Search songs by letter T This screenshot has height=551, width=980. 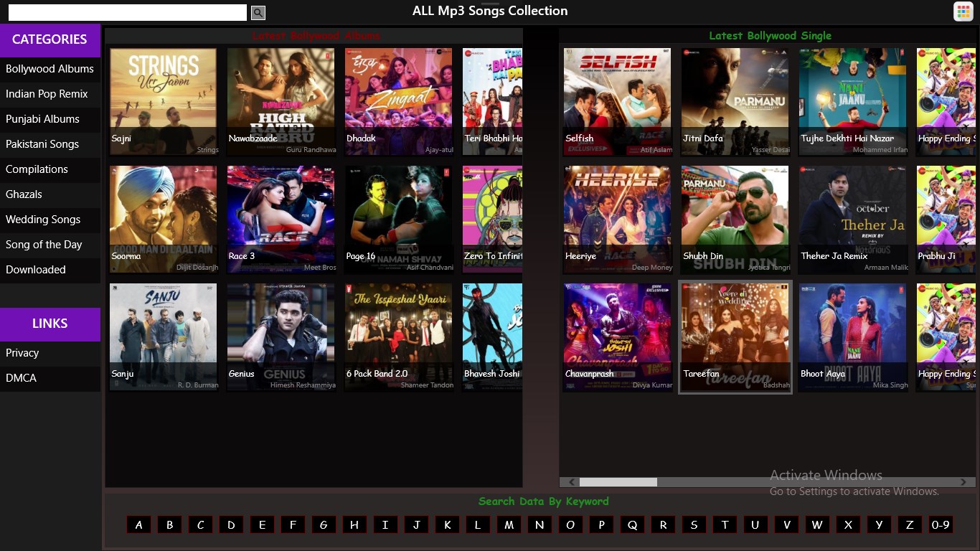[725, 525]
